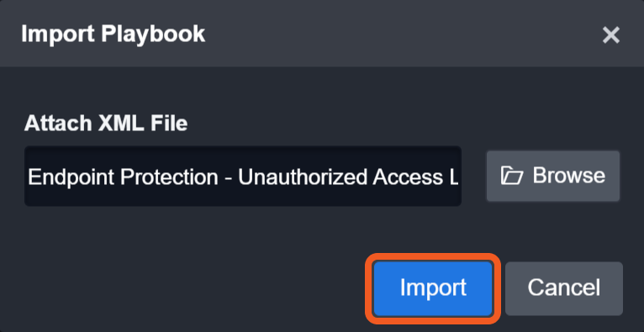Click the hyphen separator in the filename

[229, 179]
